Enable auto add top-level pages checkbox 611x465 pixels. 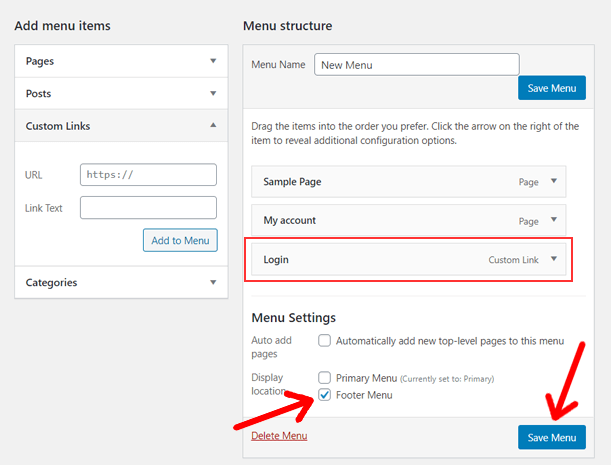tap(325, 341)
